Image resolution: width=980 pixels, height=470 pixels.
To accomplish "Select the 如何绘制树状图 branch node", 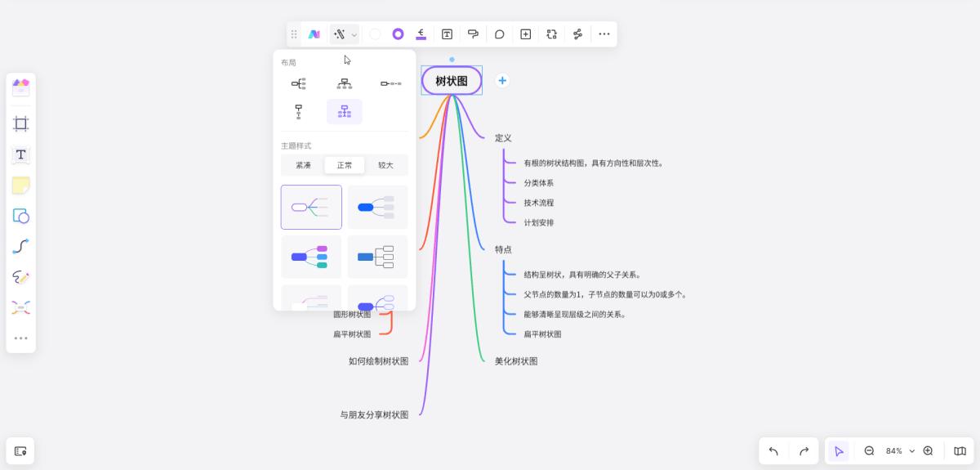I will pyautogui.click(x=378, y=360).
